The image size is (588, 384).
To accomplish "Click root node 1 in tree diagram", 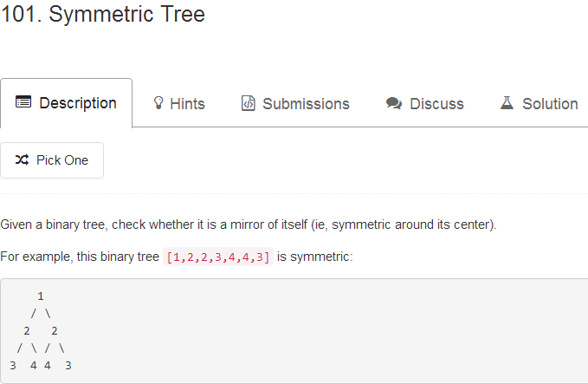I will (41, 296).
